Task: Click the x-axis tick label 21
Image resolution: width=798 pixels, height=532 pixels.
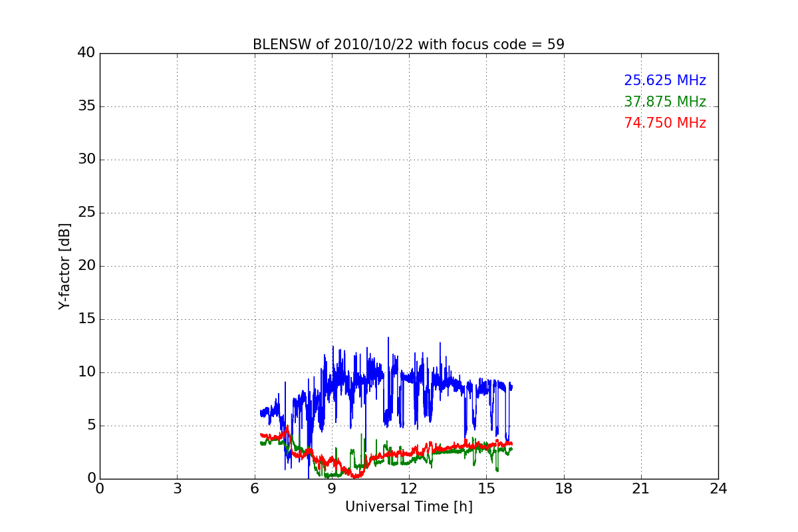Action: point(641,489)
